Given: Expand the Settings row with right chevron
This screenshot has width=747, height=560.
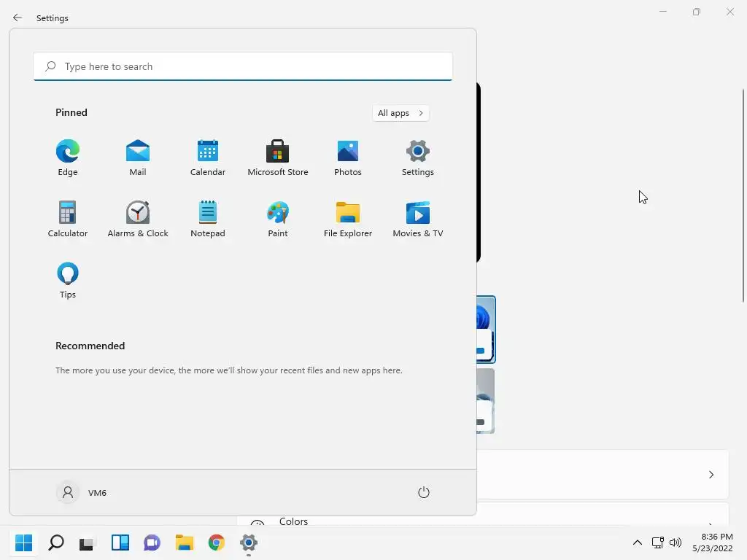Looking at the screenshot, I should click(603, 474).
